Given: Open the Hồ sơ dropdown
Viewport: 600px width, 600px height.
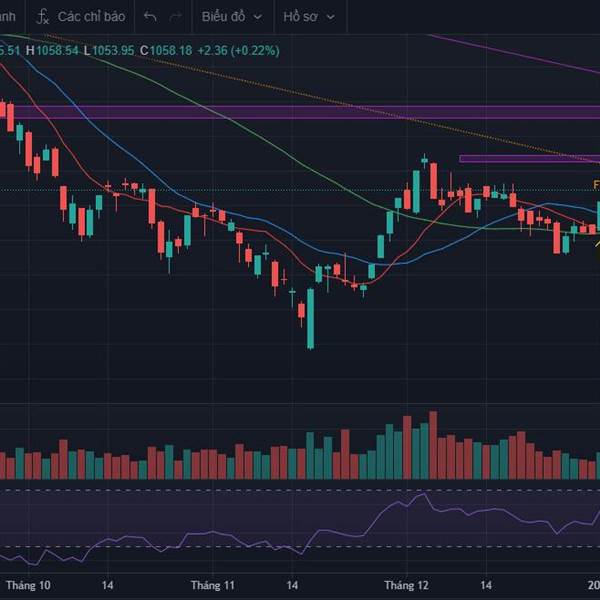Looking at the screenshot, I should click(x=309, y=16).
